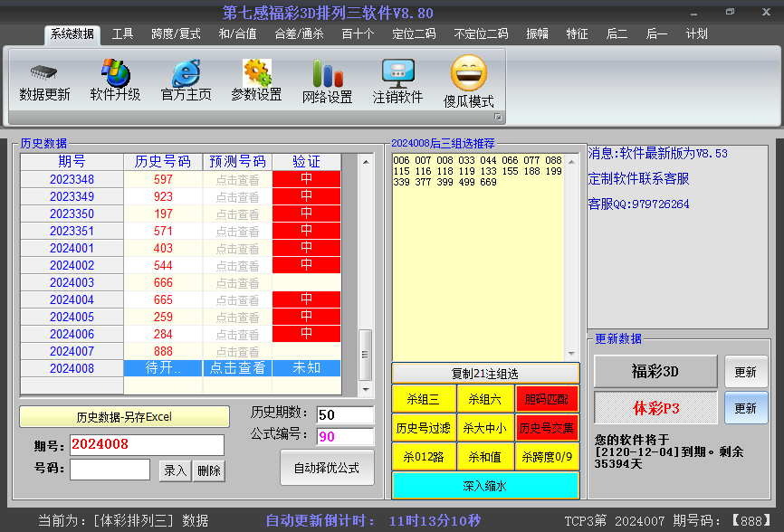Open the 后一 tab

point(656,34)
